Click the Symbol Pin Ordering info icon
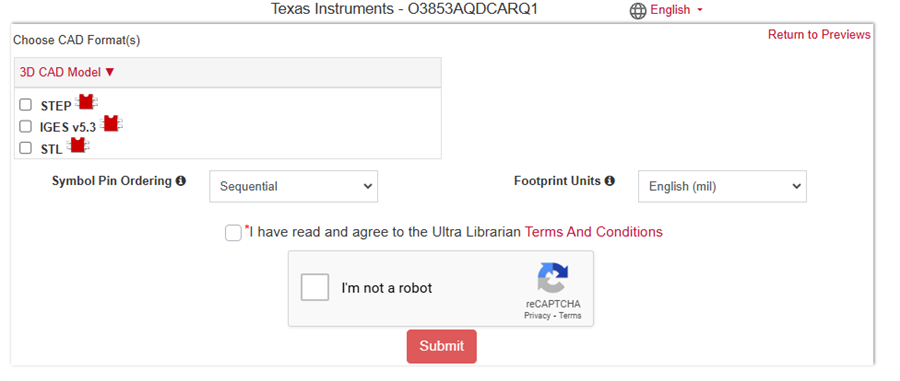The width and height of the screenshot is (900, 381). click(x=181, y=181)
